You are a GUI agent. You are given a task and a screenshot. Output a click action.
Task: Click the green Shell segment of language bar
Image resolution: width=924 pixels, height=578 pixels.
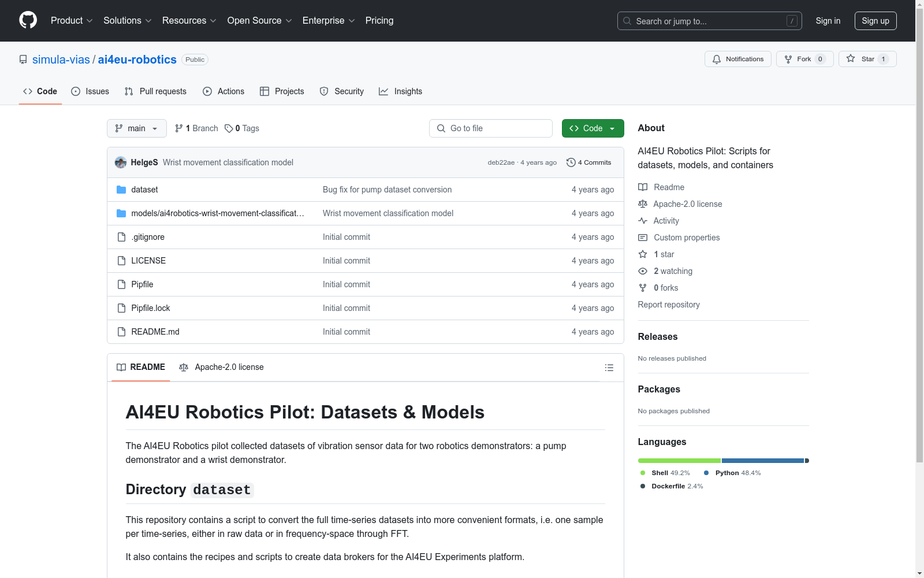tap(679, 461)
